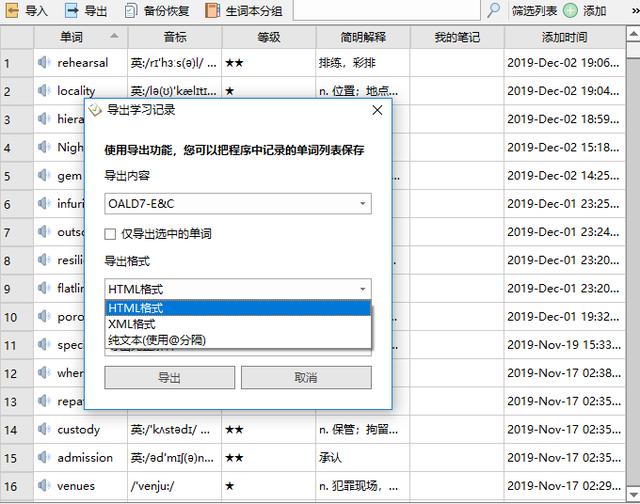Image resolution: width=640 pixels, height=504 pixels.
Task: Select the word venues
Action: [76, 486]
